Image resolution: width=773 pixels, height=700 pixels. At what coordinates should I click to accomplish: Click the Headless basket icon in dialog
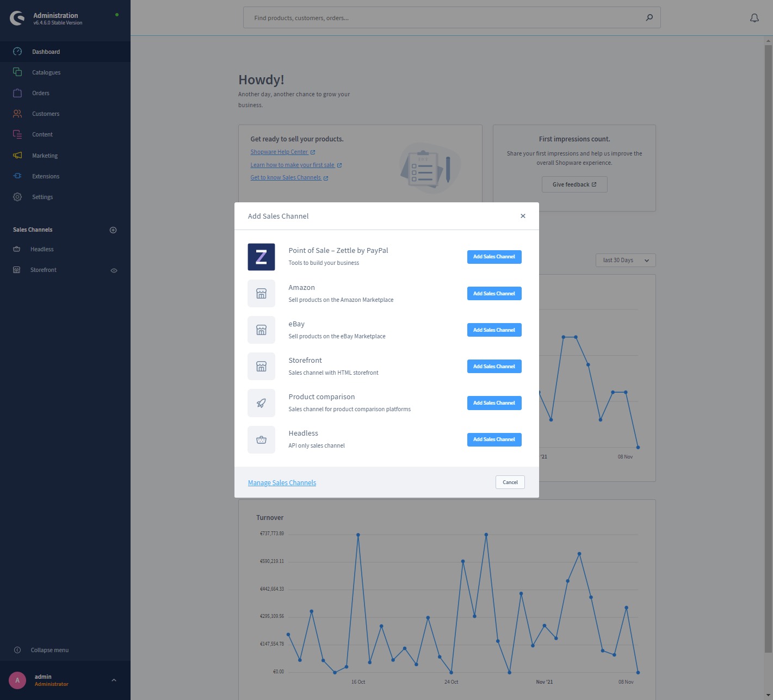pos(261,439)
